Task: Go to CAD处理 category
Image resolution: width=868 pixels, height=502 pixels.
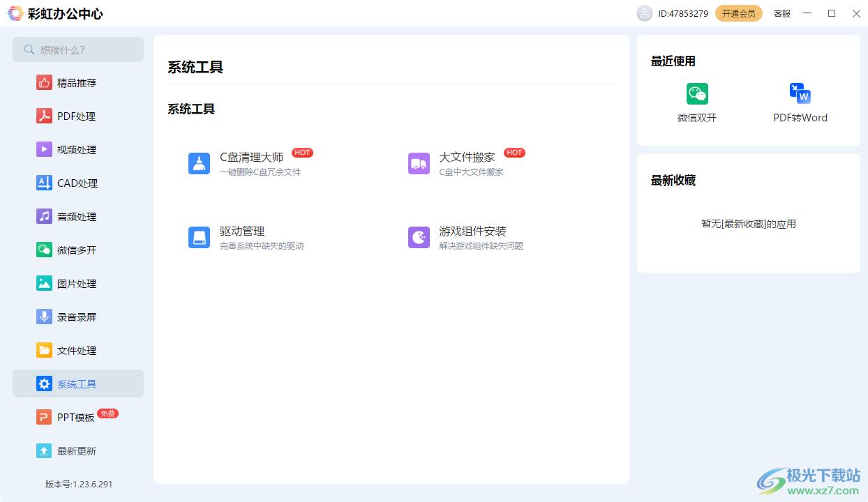Action: (x=77, y=183)
